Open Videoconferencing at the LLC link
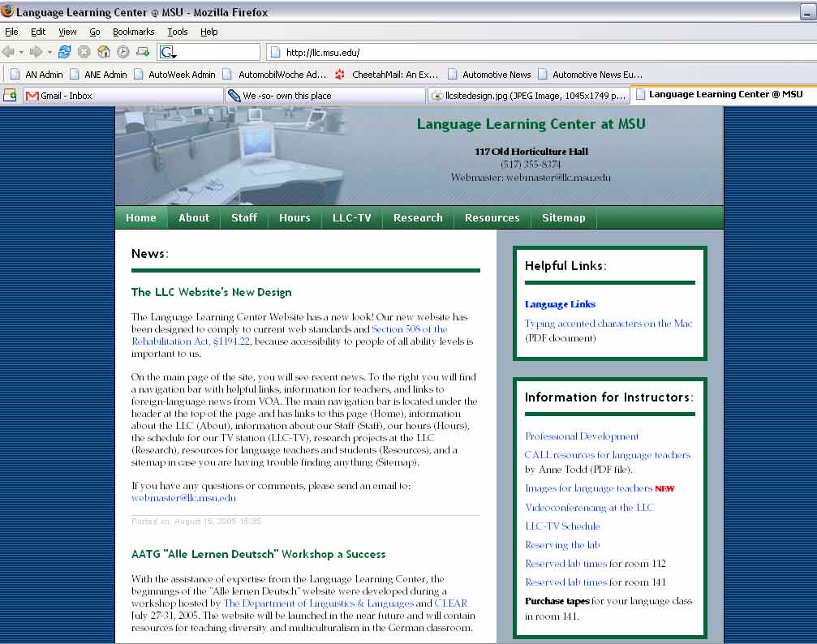Viewport: 817px width, 644px height. tap(589, 508)
